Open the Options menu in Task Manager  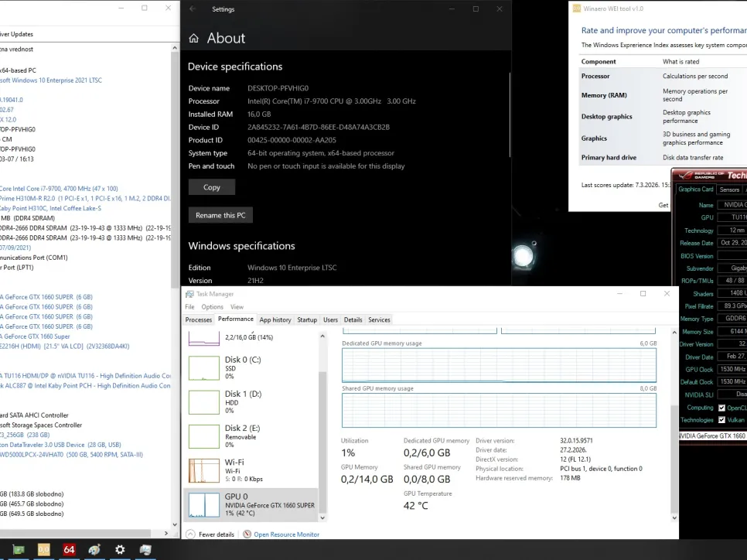(212, 307)
